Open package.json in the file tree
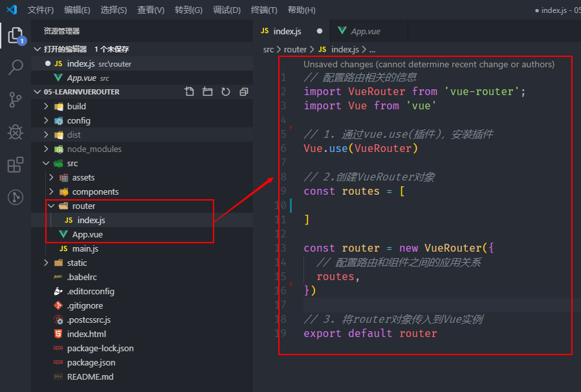This screenshot has width=581, height=392. tap(142, 362)
